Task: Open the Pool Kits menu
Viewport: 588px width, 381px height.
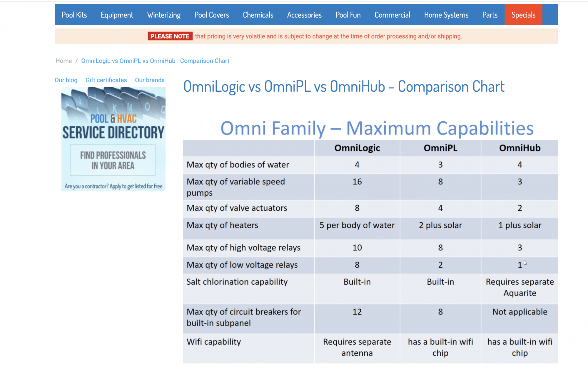Action: [x=74, y=15]
